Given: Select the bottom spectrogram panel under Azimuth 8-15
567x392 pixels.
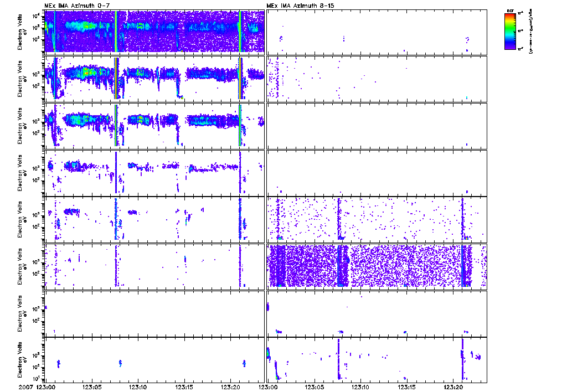Looking at the screenshot, I should pos(377,360).
